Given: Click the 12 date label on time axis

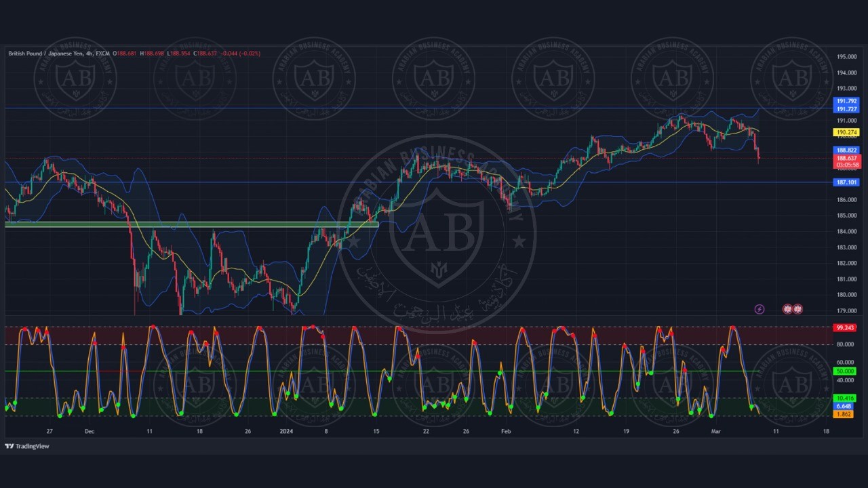Looking at the screenshot, I should point(576,431).
